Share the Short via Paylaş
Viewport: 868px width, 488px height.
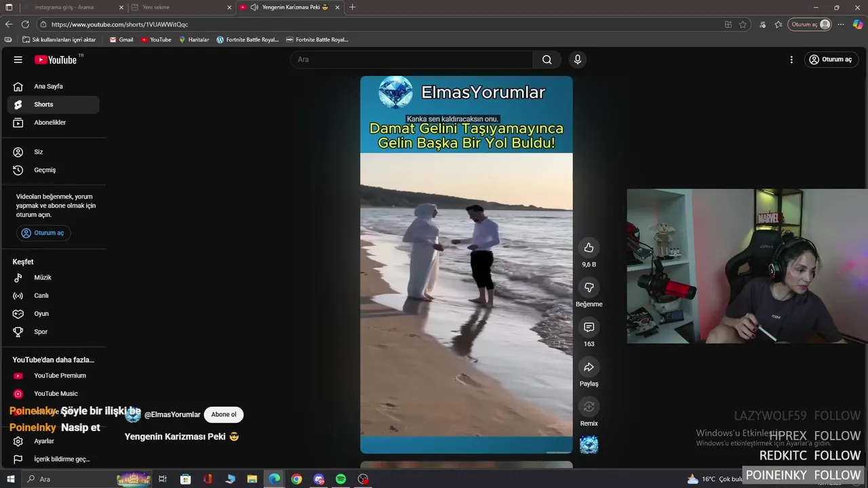point(589,367)
